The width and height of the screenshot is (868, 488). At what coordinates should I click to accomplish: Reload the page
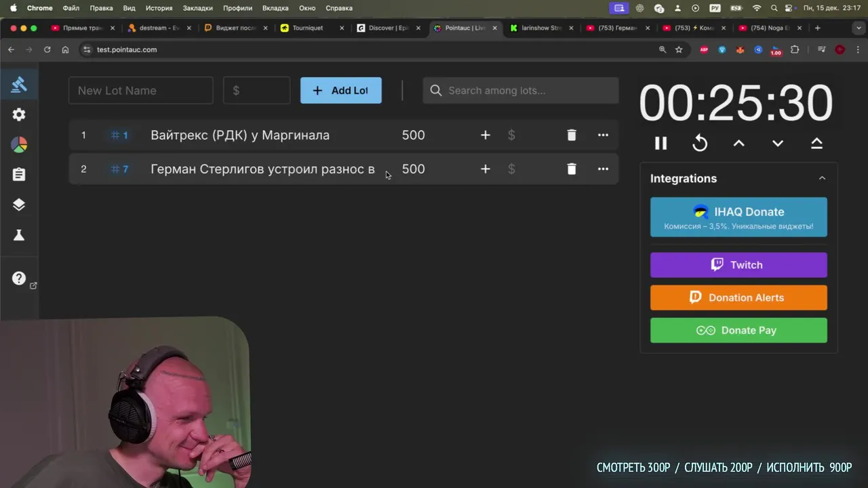(47, 49)
